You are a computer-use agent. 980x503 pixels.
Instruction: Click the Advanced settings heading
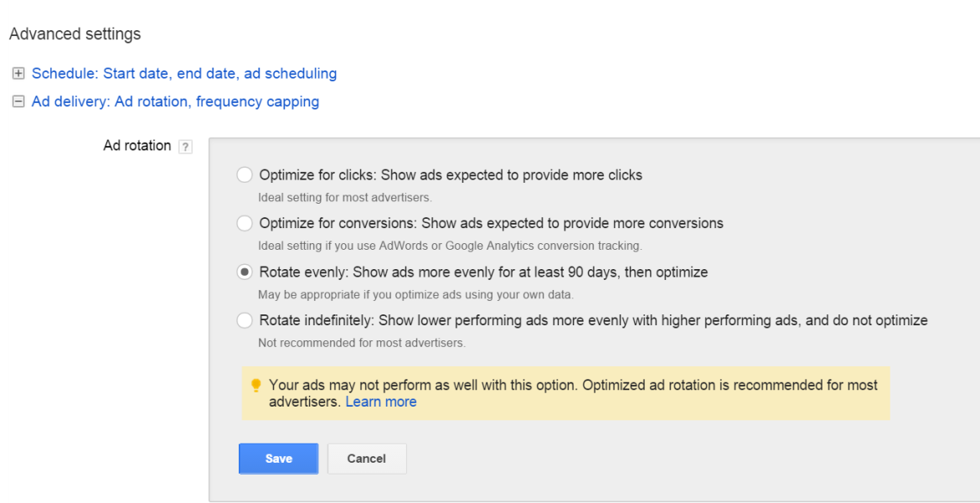click(75, 34)
